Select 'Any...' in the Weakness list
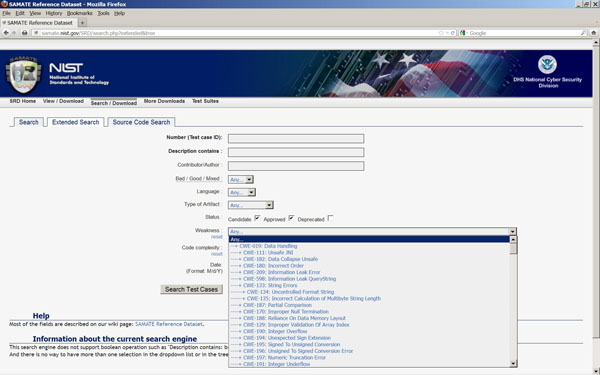Image resolution: width=600 pixels, height=375 pixels. pos(369,240)
